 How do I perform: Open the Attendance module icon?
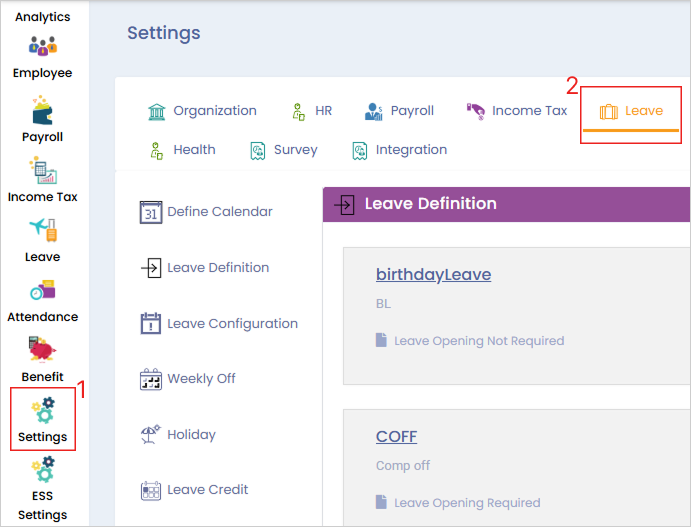42,291
